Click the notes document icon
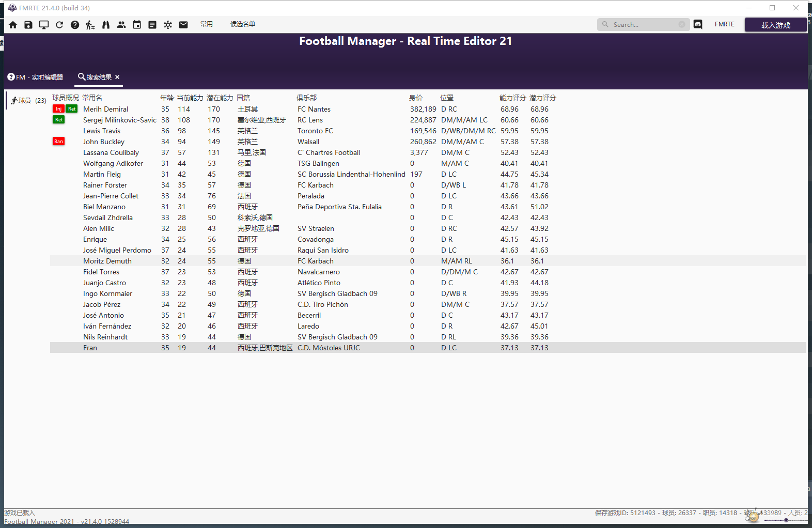 tap(152, 25)
